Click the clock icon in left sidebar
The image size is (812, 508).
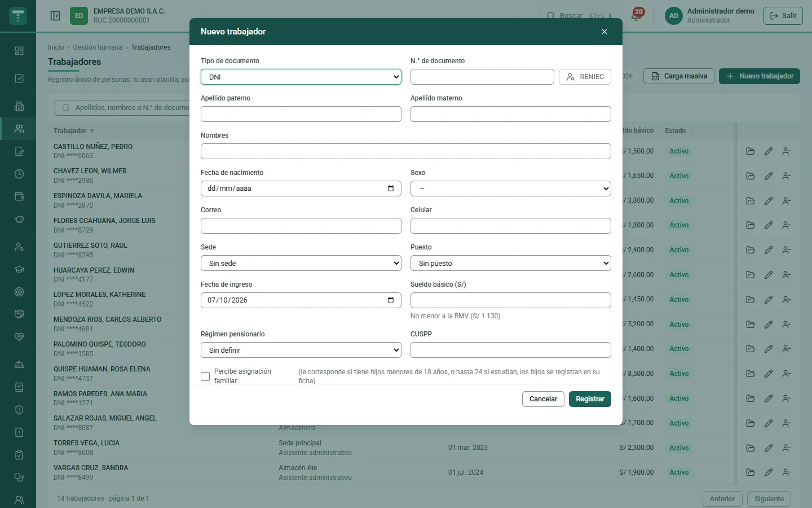[19, 174]
